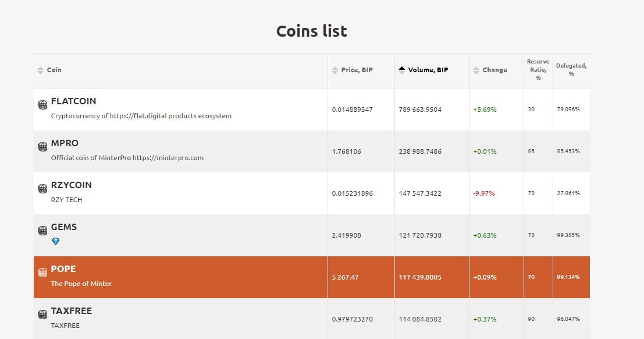The height and width of the screenshot is (339, 644).
Task: Click the Delegated, % column header
Action: (x=571, y=69)
